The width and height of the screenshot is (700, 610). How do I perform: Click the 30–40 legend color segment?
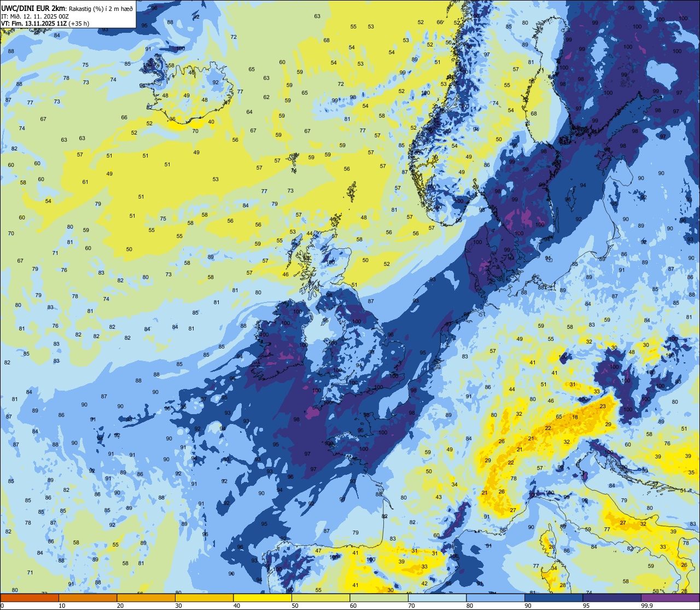[204, 598]
